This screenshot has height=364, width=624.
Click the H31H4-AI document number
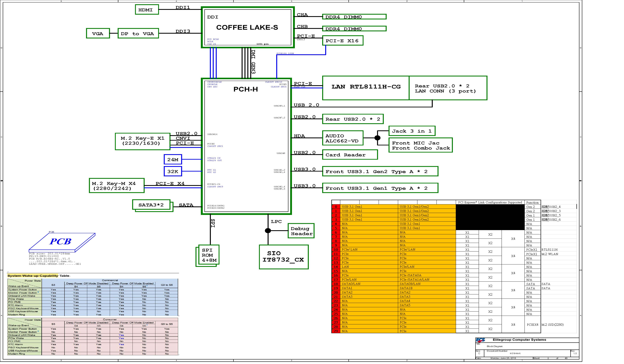515,353
